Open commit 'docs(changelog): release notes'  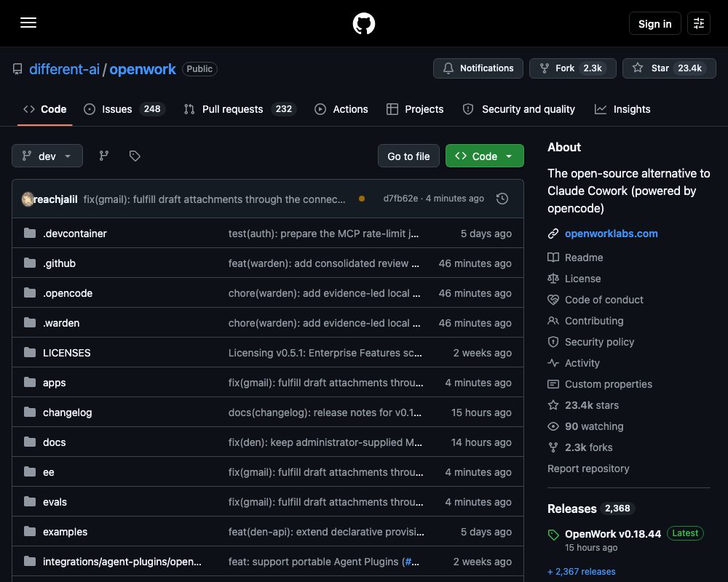(325, 412)
